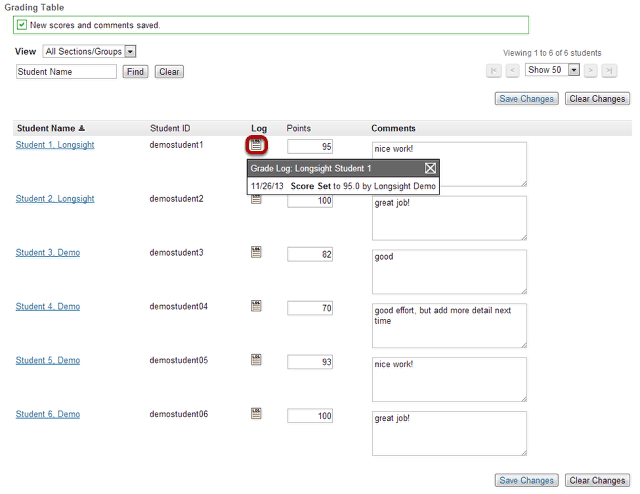This screenshot has height=494, width=640.
Task: Click the Find button
Action: pos(135,72)
